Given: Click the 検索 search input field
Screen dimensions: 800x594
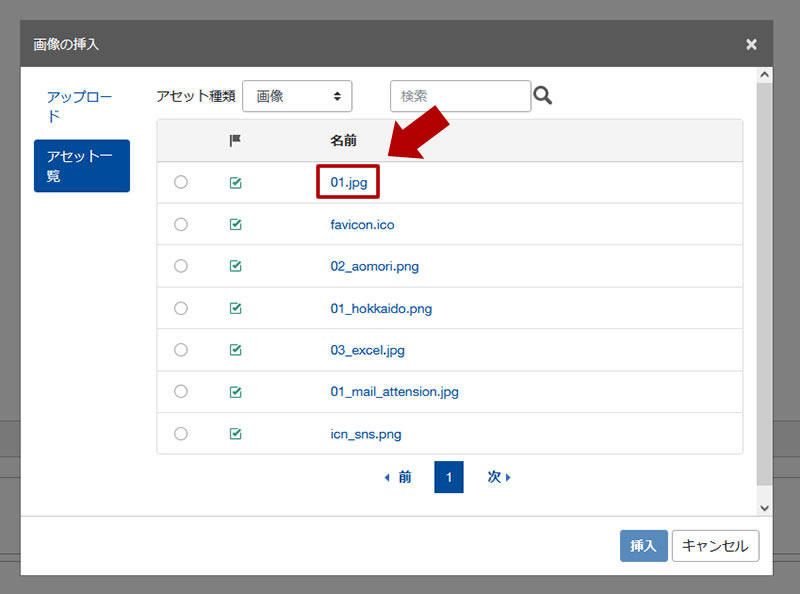Looking at the screenshot, I should point(460,96).
